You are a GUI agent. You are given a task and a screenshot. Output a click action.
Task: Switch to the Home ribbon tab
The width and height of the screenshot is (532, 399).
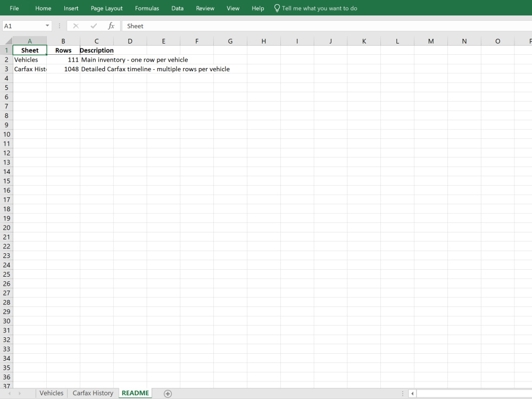[43, 8]
